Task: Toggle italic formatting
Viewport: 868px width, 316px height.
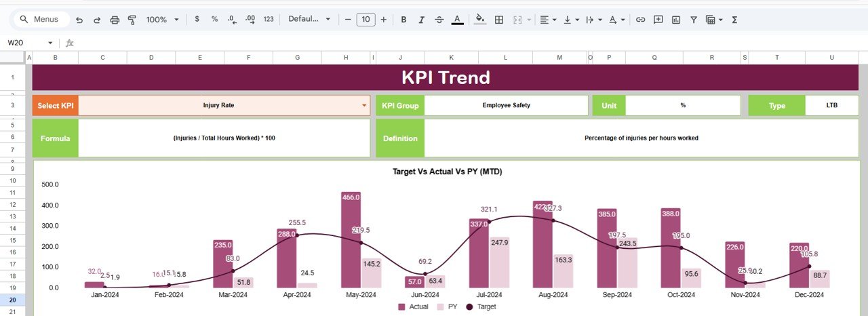Action: click(x=421, y=20)
